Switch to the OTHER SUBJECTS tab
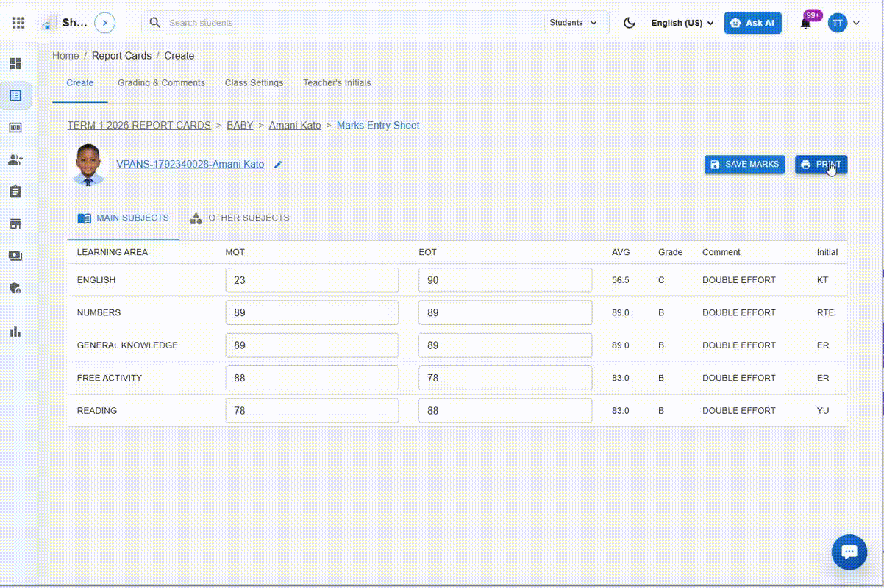884x588 pixels. click(240, 218)
